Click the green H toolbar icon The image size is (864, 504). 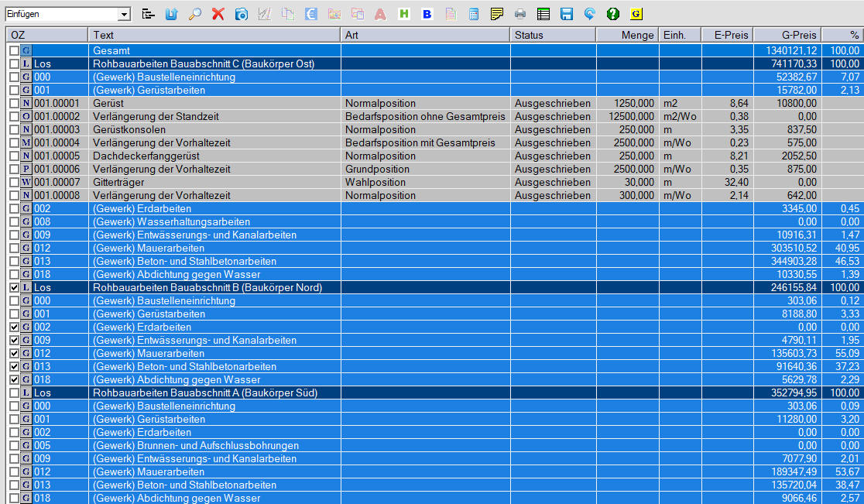404,14
